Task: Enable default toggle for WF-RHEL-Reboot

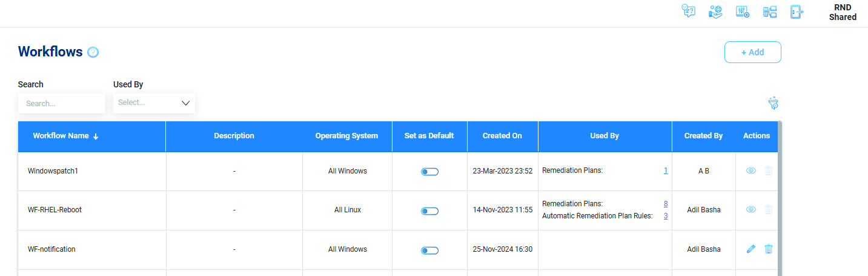Action: click(429, 211)
